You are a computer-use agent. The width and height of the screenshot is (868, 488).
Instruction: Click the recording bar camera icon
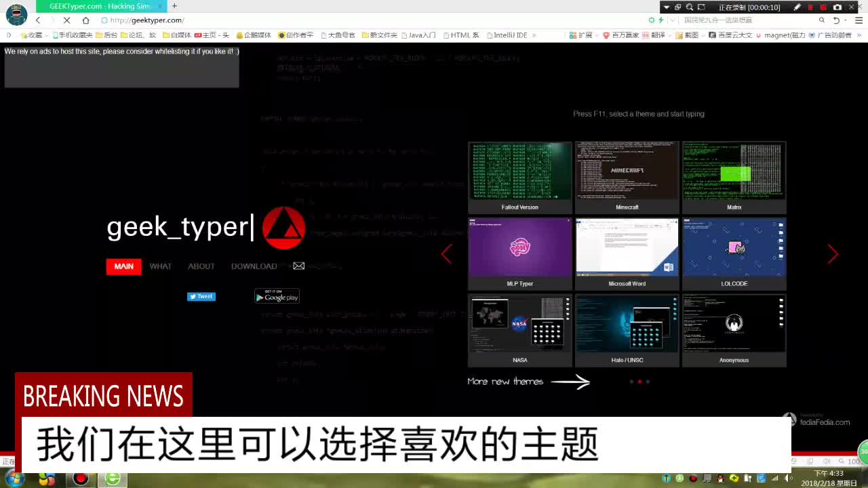point(837,7)
